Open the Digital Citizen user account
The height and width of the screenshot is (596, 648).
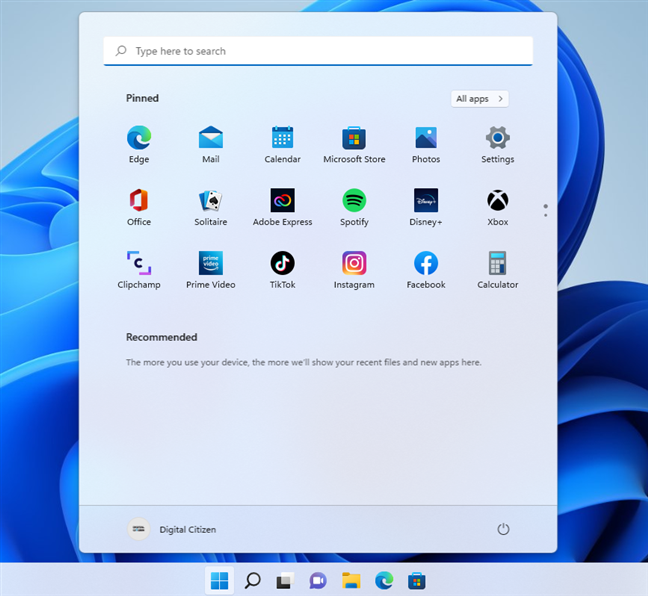[x=172, y=529]
